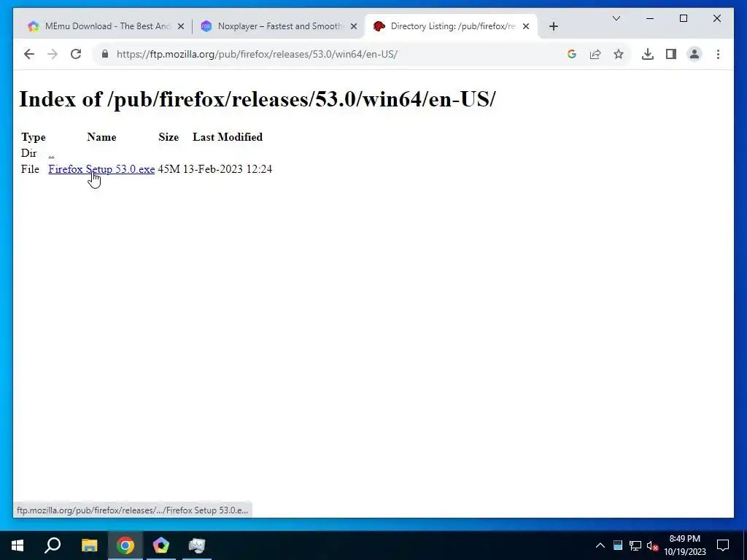Switch to the Noxplayer tab

278,26
